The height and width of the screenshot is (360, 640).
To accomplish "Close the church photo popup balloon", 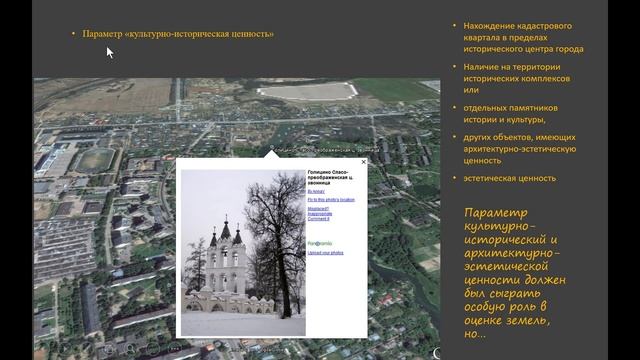I will point(363,162).
